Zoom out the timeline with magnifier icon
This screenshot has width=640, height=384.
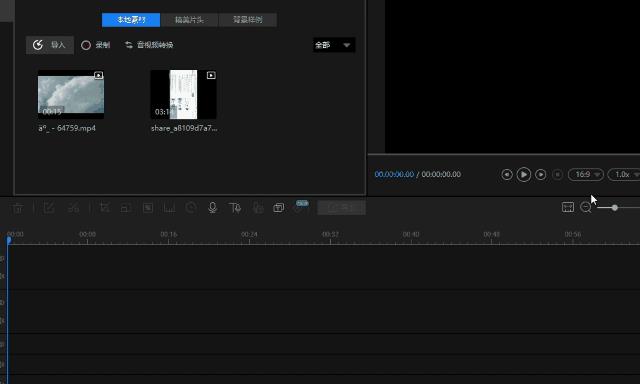(x=586, y=208)
